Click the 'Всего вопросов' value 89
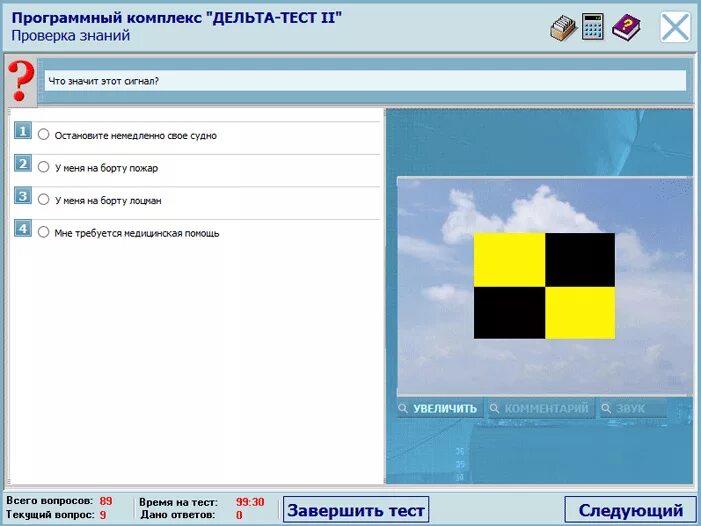Image resolution: width=701 pixels, height=526 pixels. pyautogui.click(x=106, y=501)
